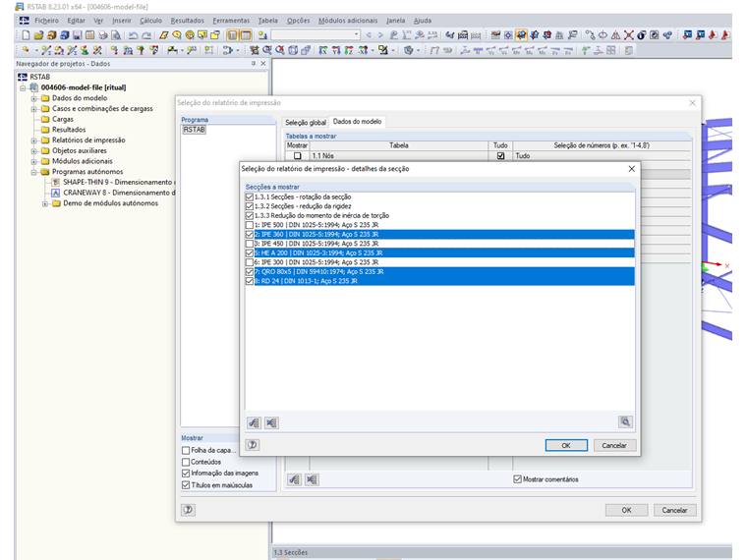Toggle checkbox 1.3.2 Secções - redução da rigidez
Image resolution: width=747 pixels, height=560 pixels.
249,206
